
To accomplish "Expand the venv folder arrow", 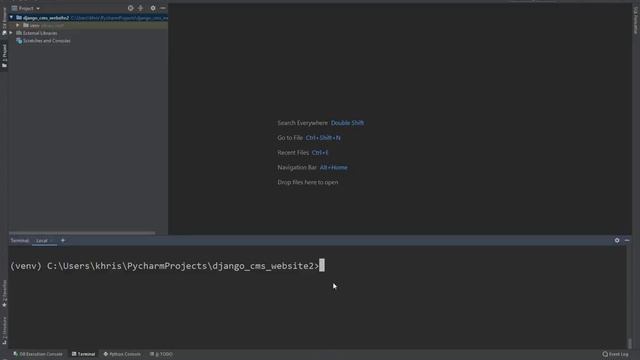I will [18, 25].
